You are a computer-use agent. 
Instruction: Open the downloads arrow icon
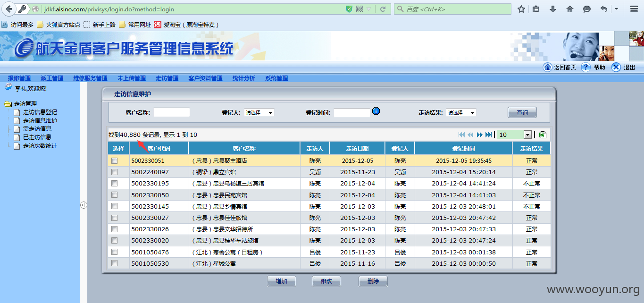pyautogui.click(x=553, y=9)
